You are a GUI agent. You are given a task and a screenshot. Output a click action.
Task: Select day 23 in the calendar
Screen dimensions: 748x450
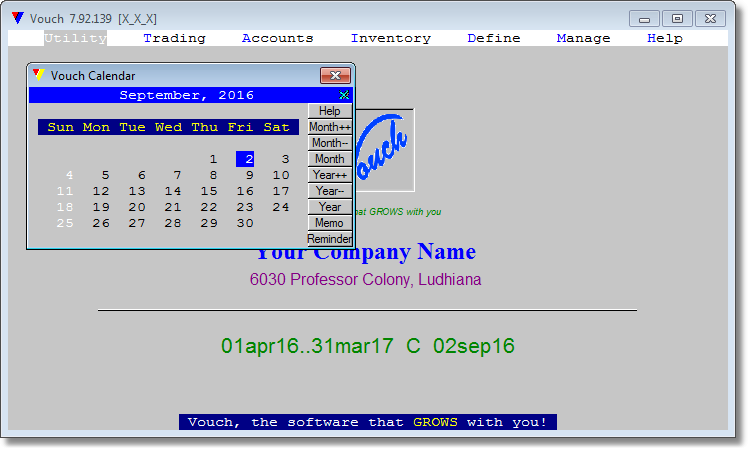coord(245,207)
